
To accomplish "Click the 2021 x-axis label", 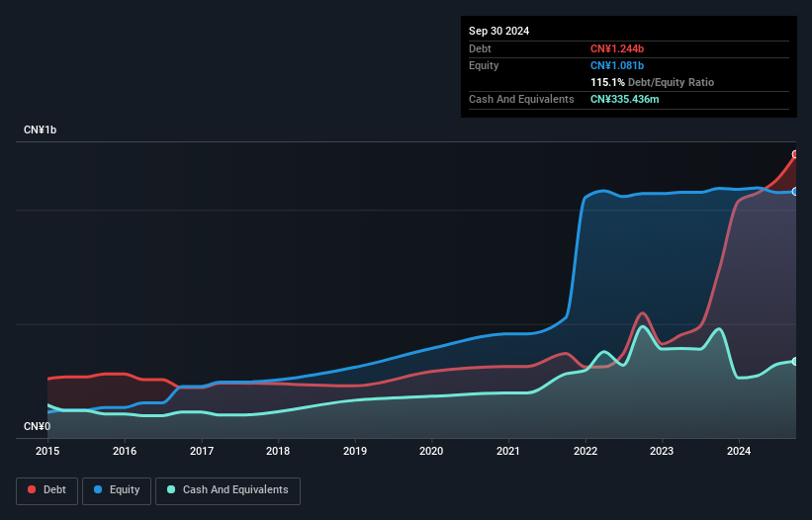I will click(508, 451).
